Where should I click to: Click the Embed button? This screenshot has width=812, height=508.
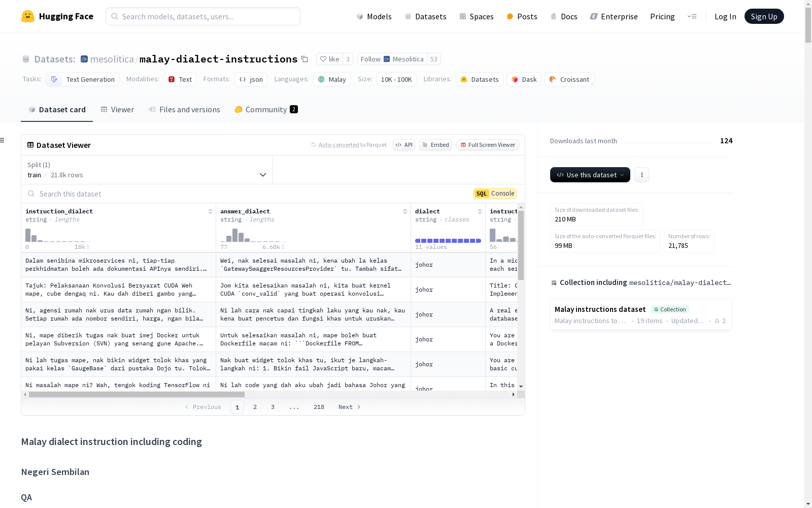tap(435, 145)
